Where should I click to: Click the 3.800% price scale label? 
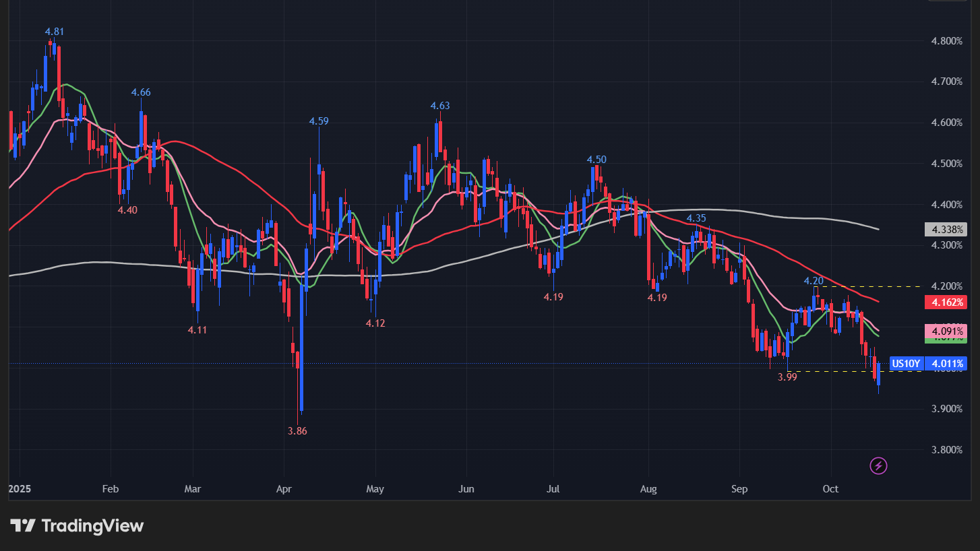tap(947, 450)
